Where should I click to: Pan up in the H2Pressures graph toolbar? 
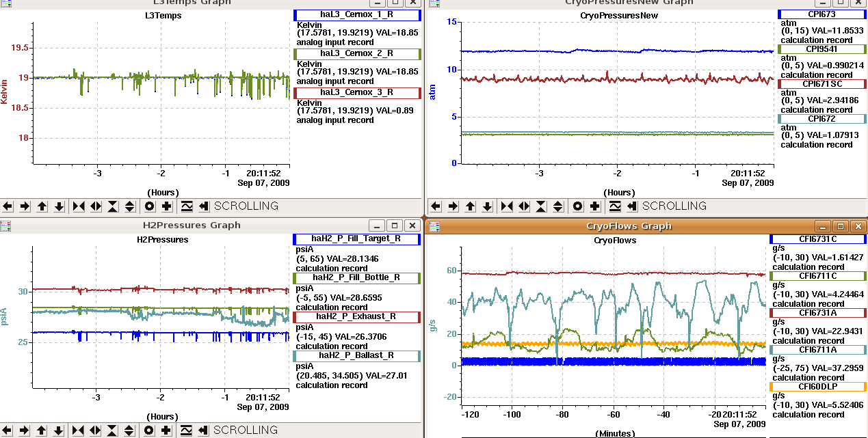pyautogui.click(x=42, y=430)
